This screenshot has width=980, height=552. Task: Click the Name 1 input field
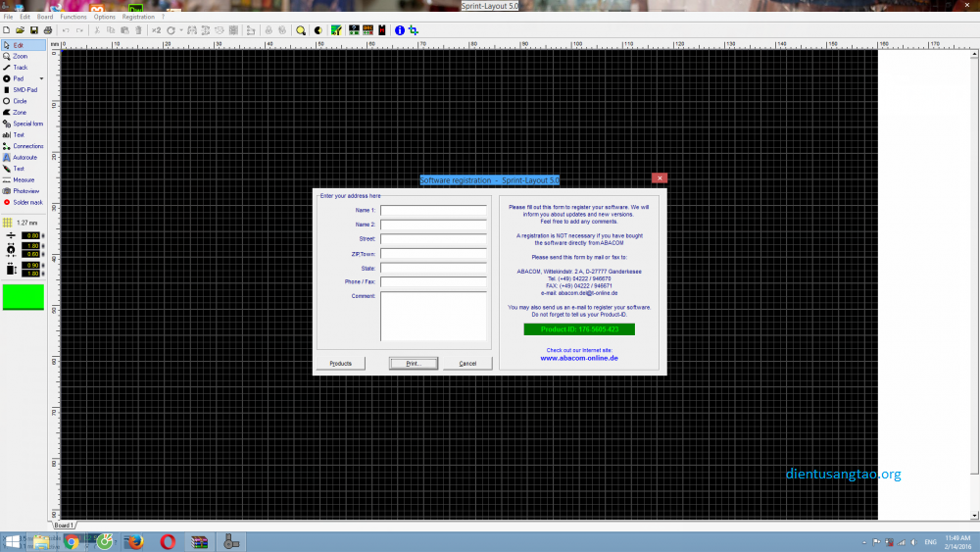(x=433, y=210)
